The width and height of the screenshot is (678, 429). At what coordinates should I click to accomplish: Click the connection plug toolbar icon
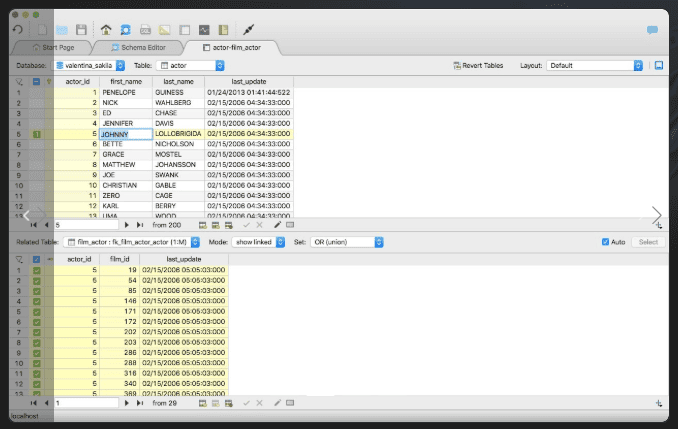click(x=248, y=29)
